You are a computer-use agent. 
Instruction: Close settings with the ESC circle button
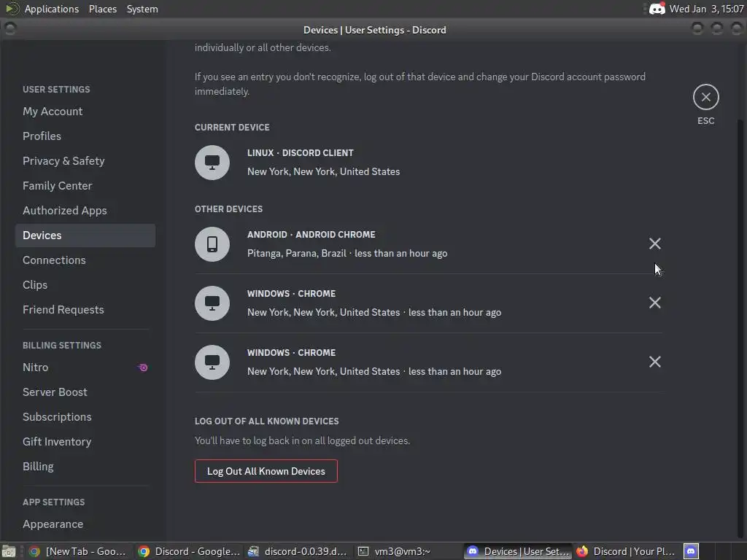(x=705, y=97)
